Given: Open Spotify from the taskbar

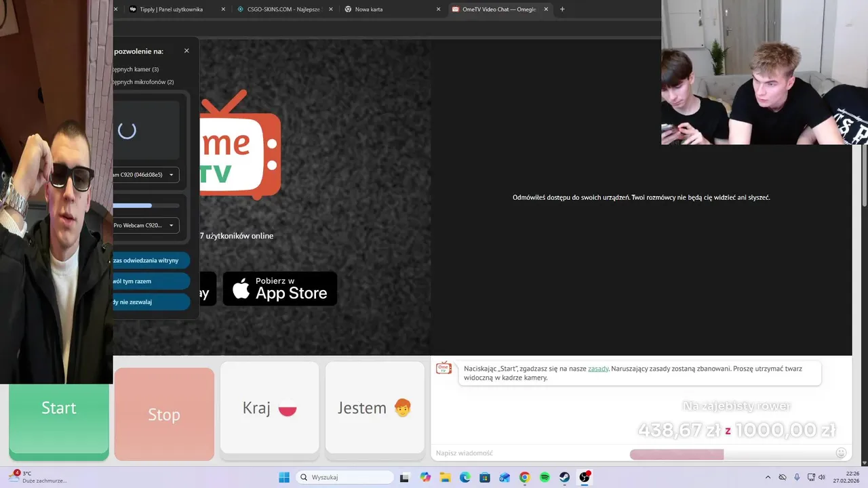Looking at the screenshot, I should [x=545, y=477].
